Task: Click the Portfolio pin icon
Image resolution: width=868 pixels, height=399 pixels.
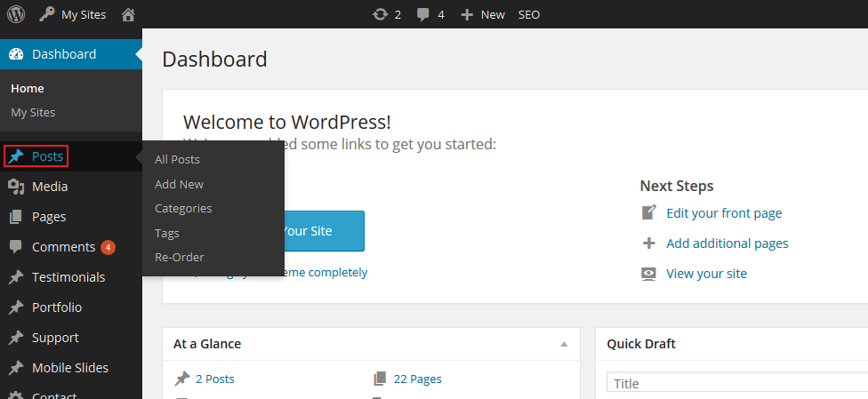Action: point(15,307)
